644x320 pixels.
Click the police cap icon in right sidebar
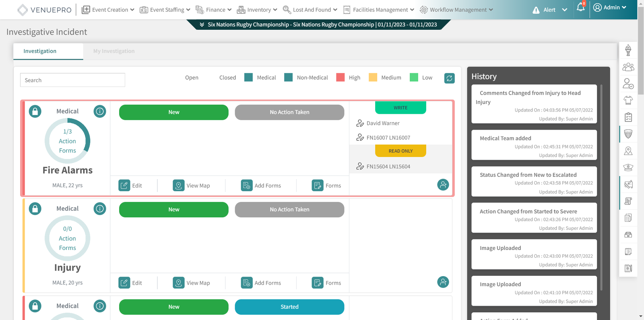[x=628, y=167]
